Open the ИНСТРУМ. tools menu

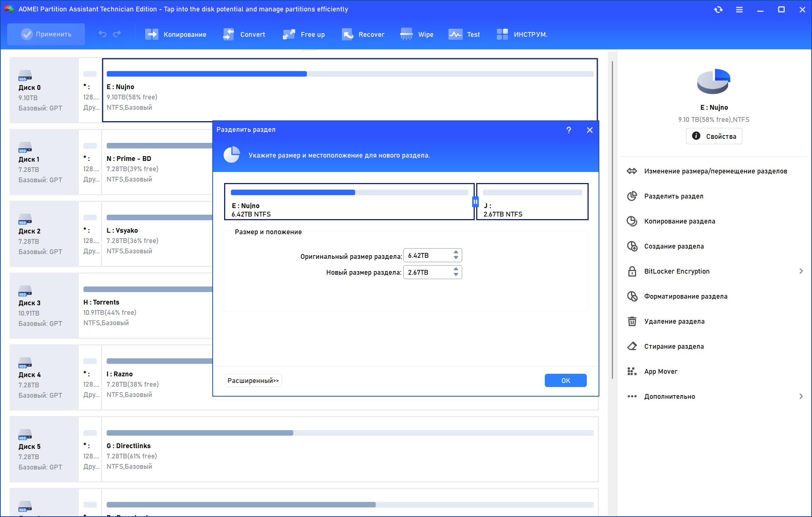tap(522, 34)
